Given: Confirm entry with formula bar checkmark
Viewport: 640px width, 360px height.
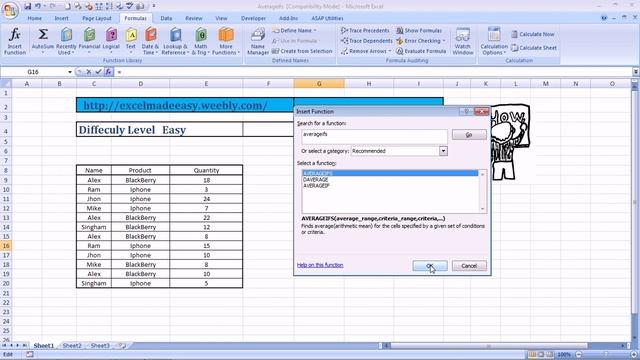Looking at the screenshot, I should (x=98, y=72).
